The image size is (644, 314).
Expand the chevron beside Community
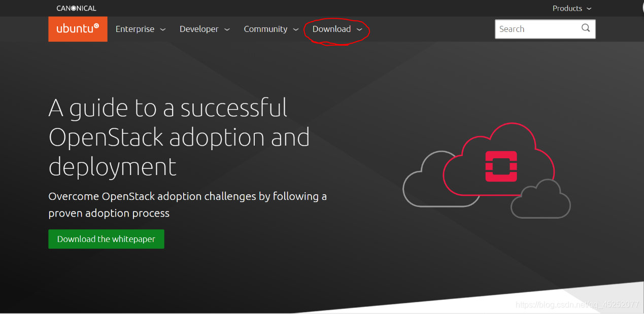[x=296, y=29]
